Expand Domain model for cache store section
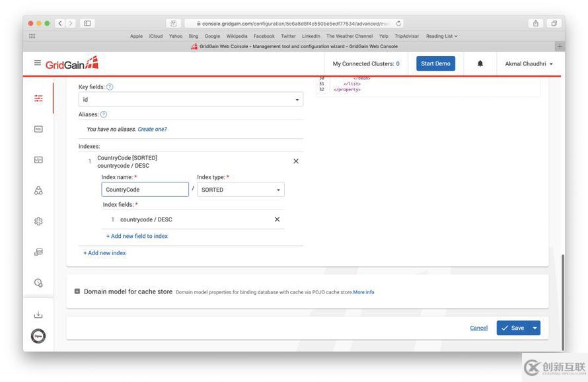 [x=77, y=291]
